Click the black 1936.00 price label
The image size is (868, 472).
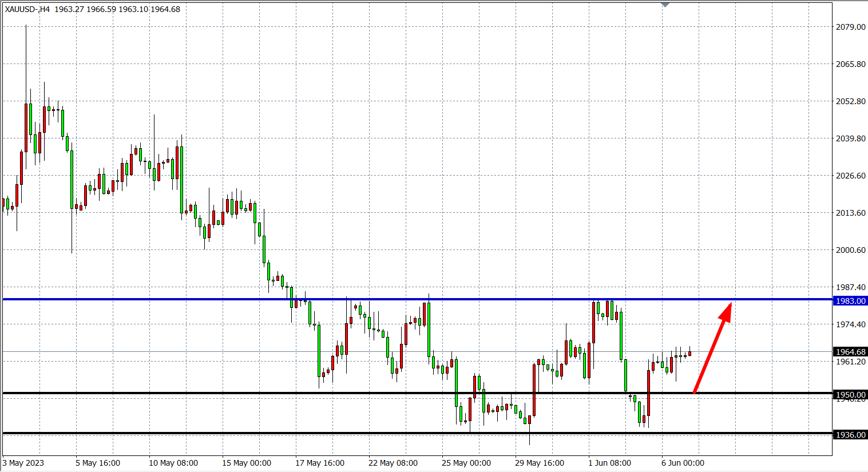click(x=850, y=435)
